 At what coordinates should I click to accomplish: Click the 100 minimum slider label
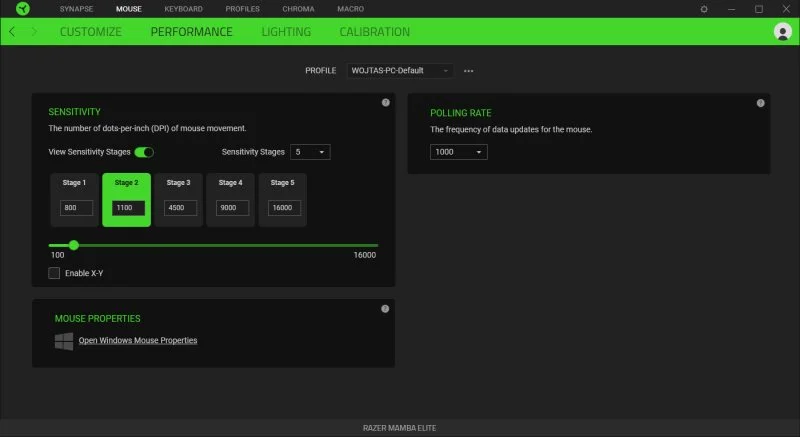pos(58,255)
